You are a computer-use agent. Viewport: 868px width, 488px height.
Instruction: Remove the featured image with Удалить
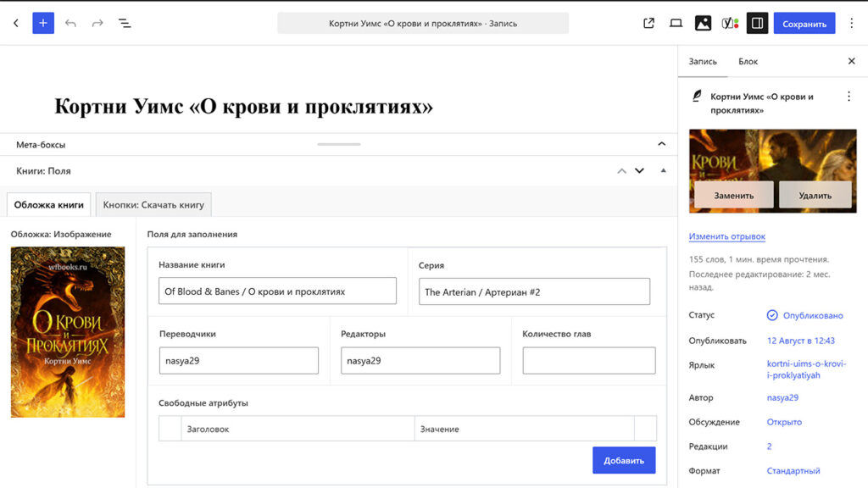[815, 196]
